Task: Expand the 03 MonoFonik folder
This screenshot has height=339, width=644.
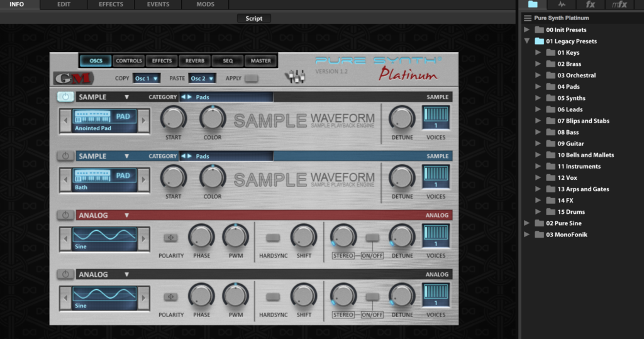Action: tap(526, 235)
